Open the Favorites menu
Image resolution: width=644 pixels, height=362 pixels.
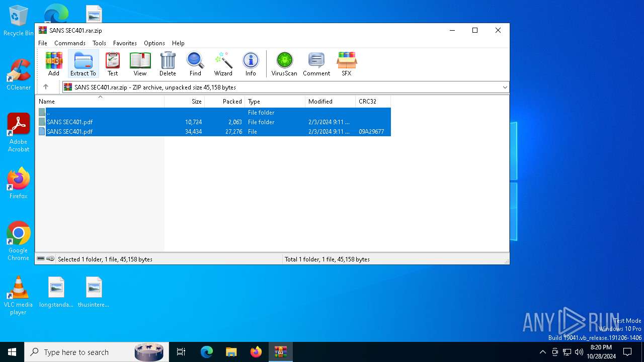[125, 43]
